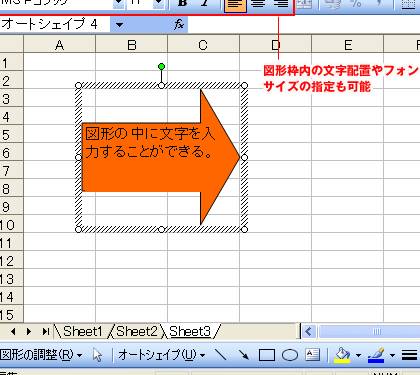Click the Line Style icon

click(409, 355)
